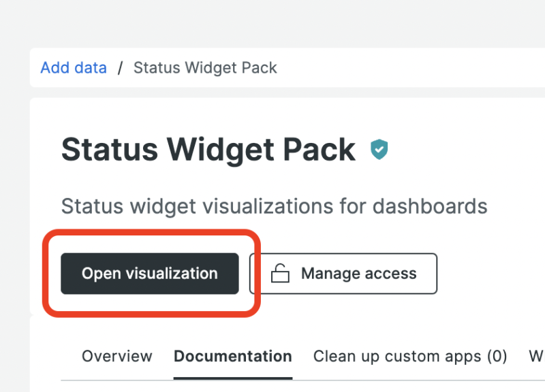545x392 pixels.
Task: Click the (0) count on the custom apps tab
Action: (x=496, y=356)
